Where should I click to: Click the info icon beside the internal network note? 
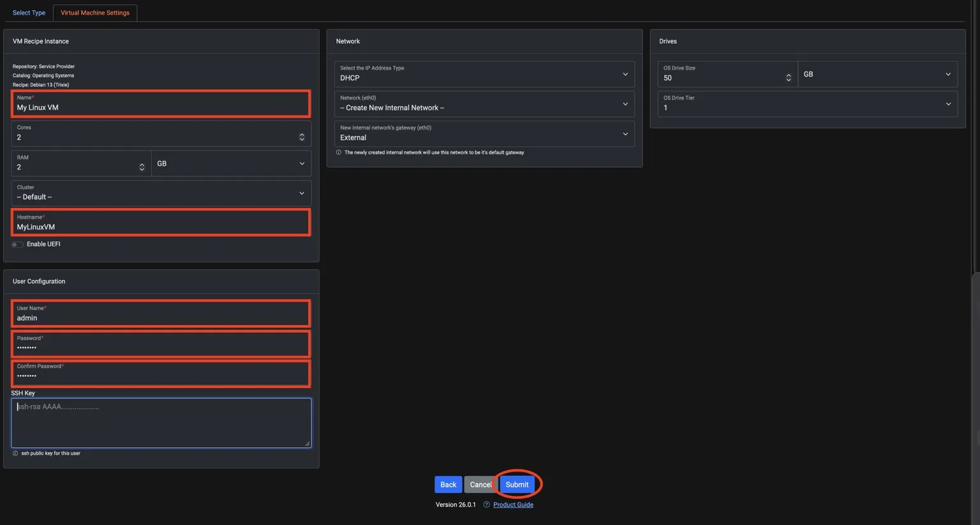click(338, 152)
